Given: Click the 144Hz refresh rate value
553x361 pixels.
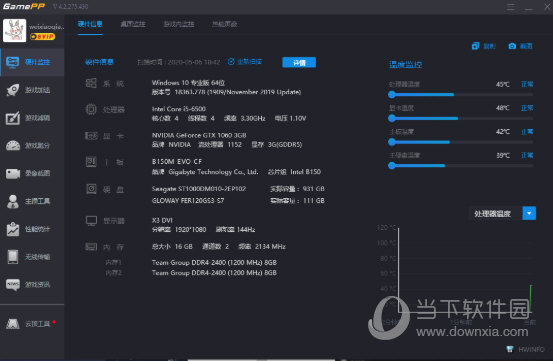Looking at the screenshot, I should click(x=246, y=230).
